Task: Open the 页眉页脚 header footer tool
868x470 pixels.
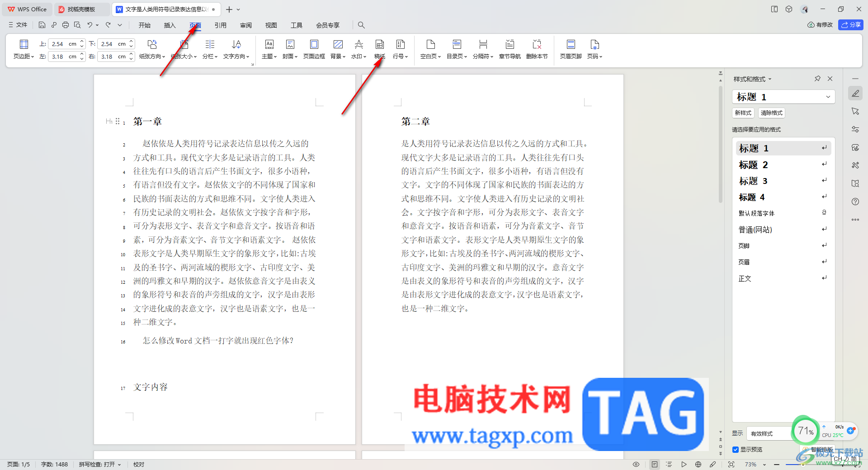Action: (571, 49)
